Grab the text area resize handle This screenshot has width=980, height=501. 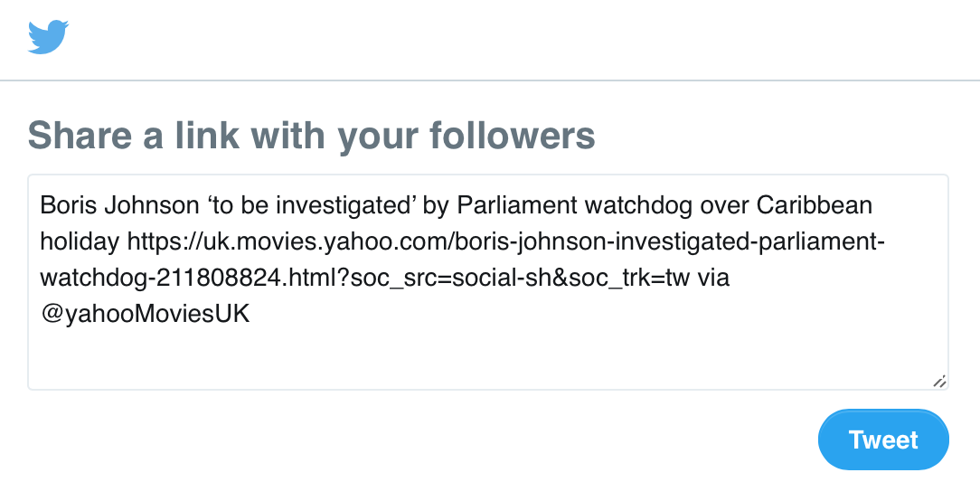[939, 382]
